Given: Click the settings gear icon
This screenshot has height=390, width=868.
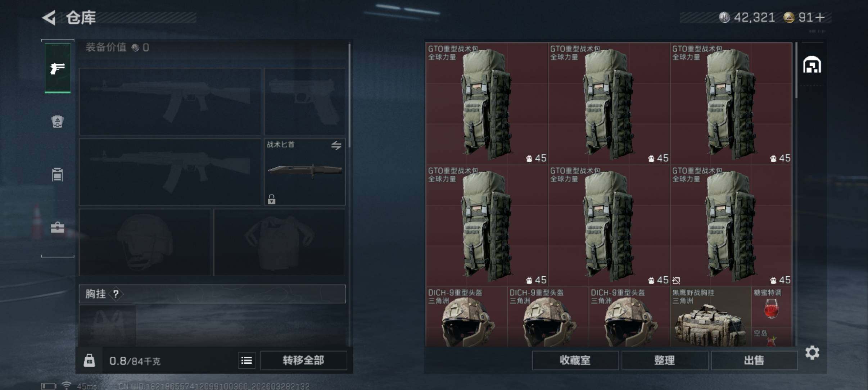Looking at the screenshot, I should tap(812, 353).
